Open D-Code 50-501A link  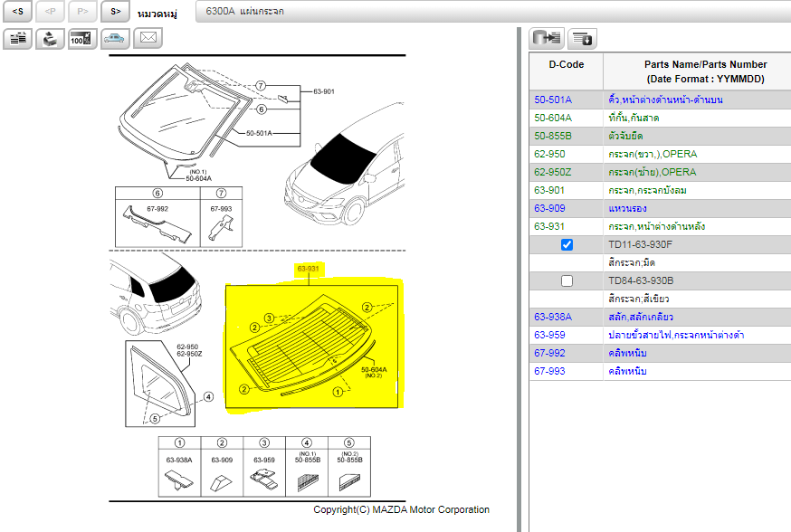click(553, 100)
